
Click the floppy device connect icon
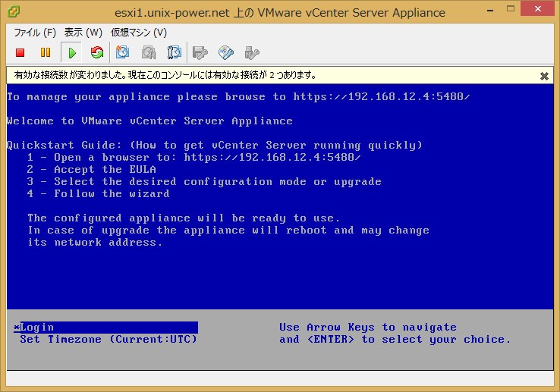click(200, 53)
